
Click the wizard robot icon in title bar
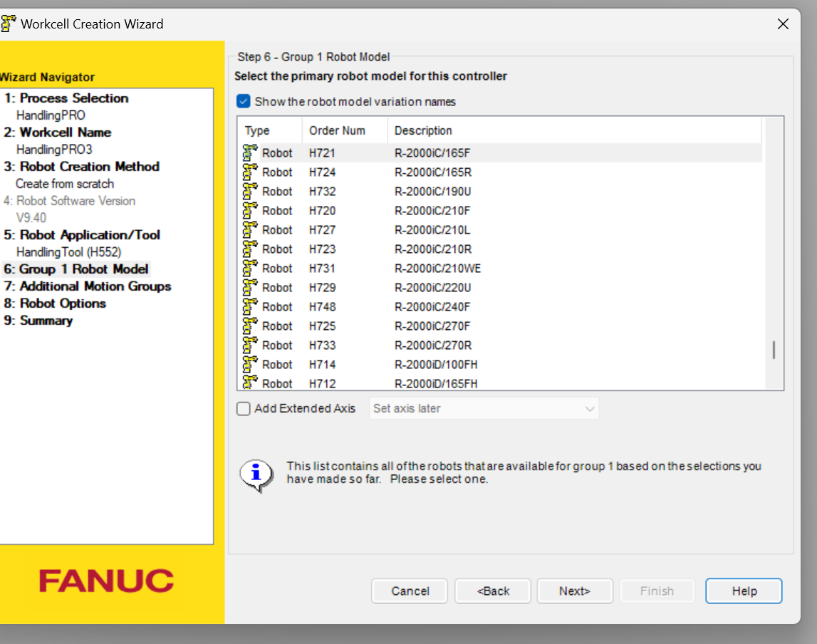point(9,24)
